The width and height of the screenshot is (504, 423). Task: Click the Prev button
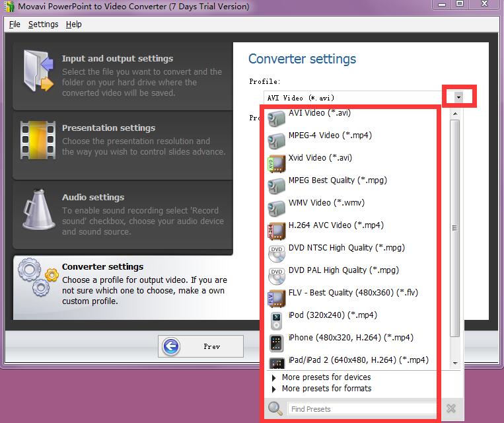(201, 346)
